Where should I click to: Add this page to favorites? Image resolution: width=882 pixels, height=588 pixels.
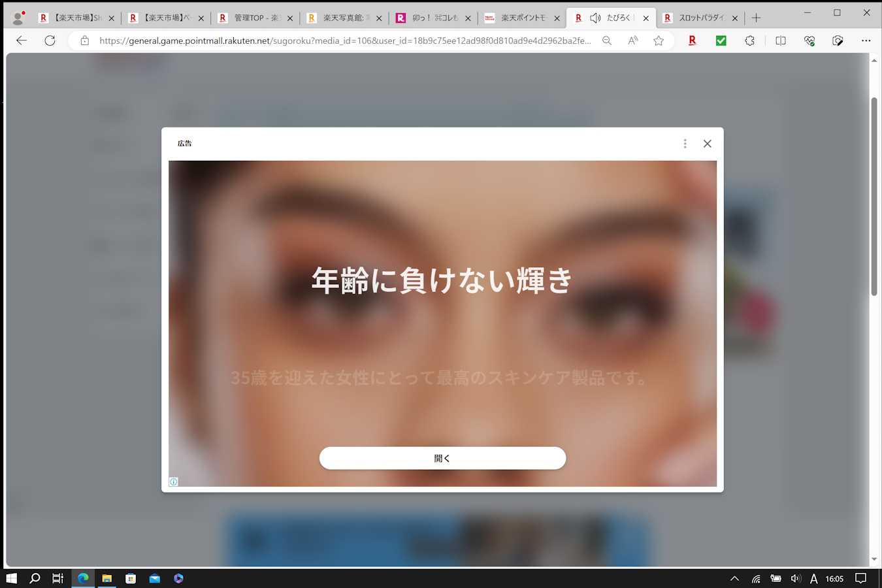tap(659, 41)
